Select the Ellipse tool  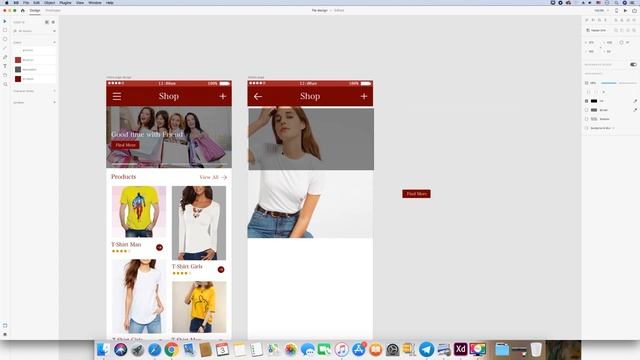coord(5,39)
